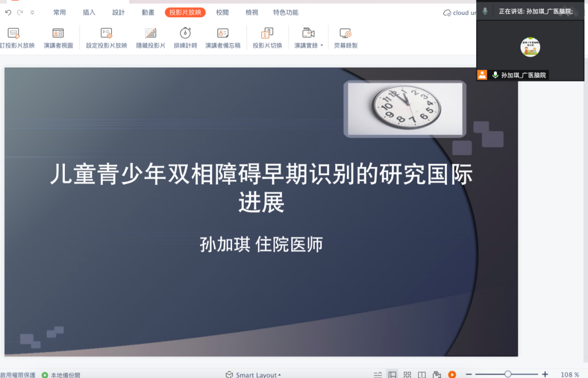Screen dimensions: 588x378
Task: Switch to slide sorter grid view
Action: click(407, 374)
